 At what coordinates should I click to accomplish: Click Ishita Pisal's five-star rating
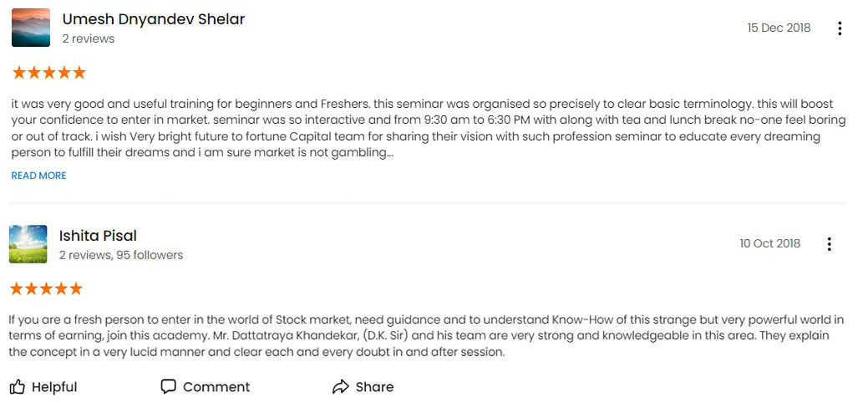[x=46, y=288]
